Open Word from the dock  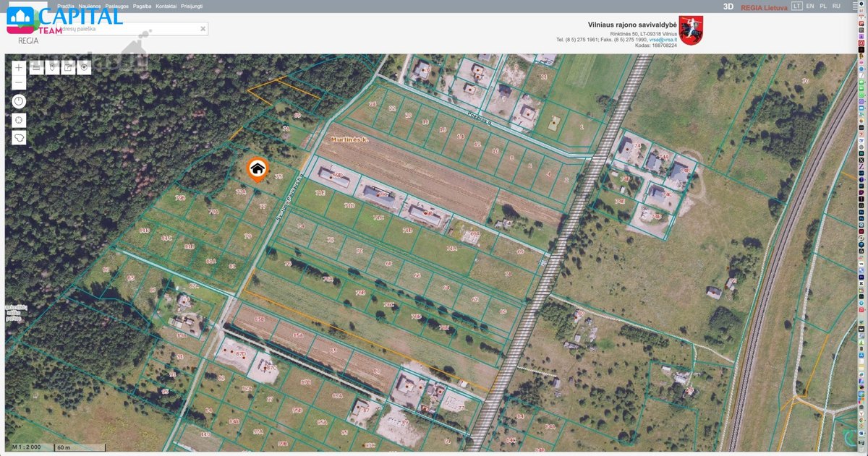[861, 433]
